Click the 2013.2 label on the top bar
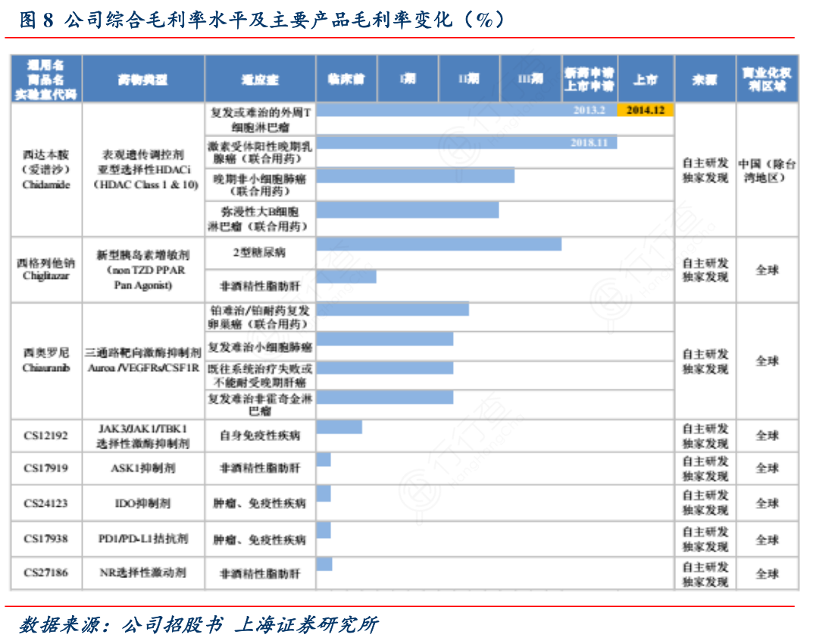 click(589, 111)
